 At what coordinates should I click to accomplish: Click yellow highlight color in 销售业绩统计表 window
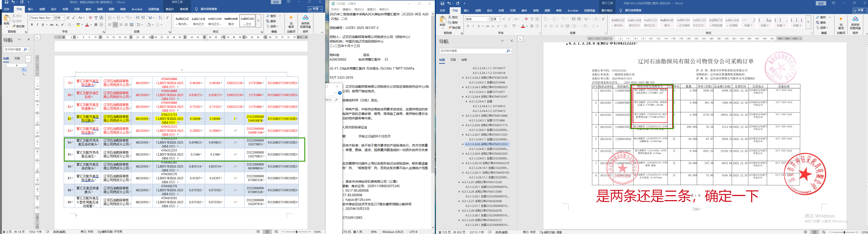(x=78, y=25)
